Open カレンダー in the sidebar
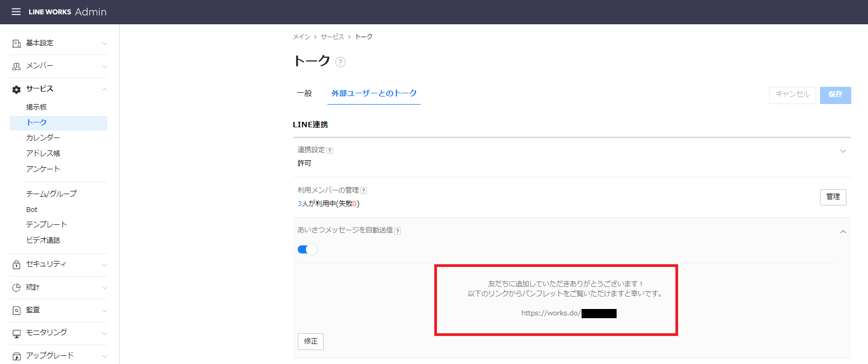The image size is (868, 364). tap(43, 138)
